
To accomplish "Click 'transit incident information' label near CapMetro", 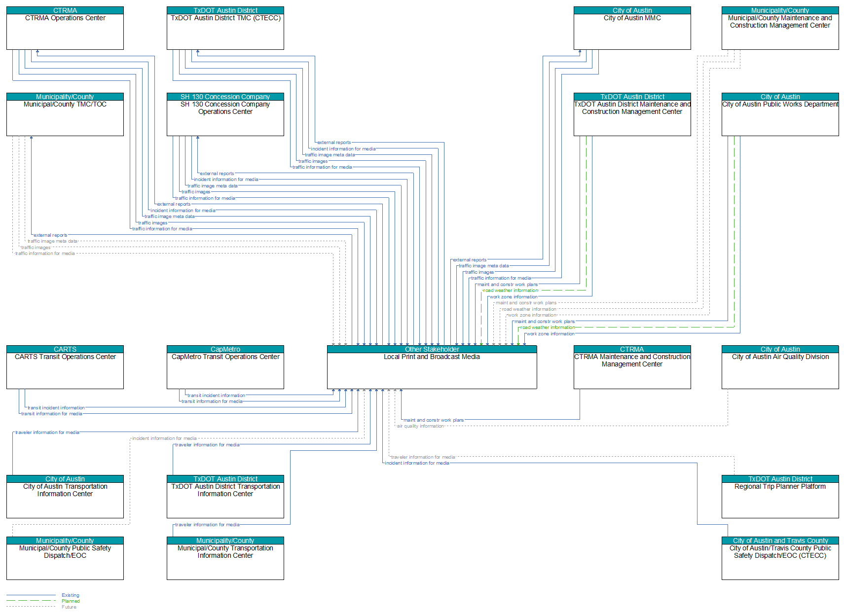I will [216, 396].
